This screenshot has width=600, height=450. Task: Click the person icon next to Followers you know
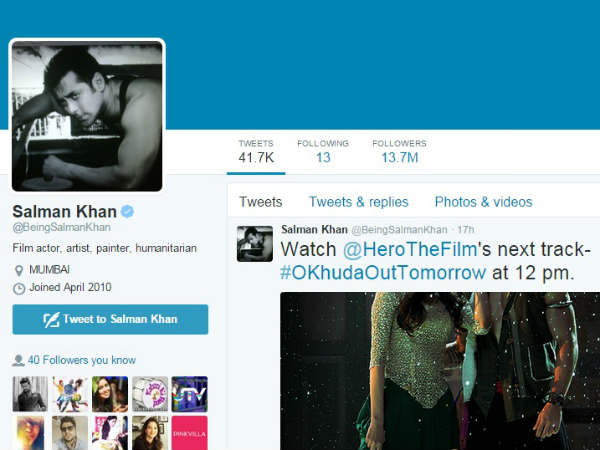pos(18,360)
